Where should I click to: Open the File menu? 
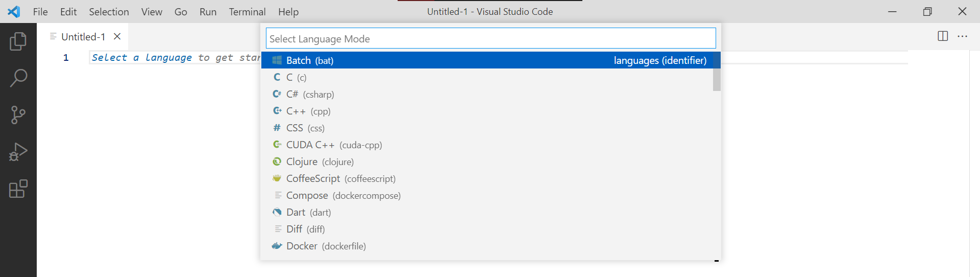point(40,12)
